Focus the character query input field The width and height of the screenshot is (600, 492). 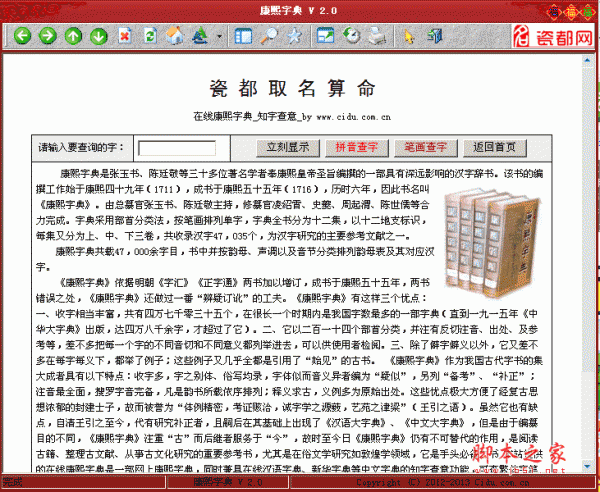tap(177, 148)
